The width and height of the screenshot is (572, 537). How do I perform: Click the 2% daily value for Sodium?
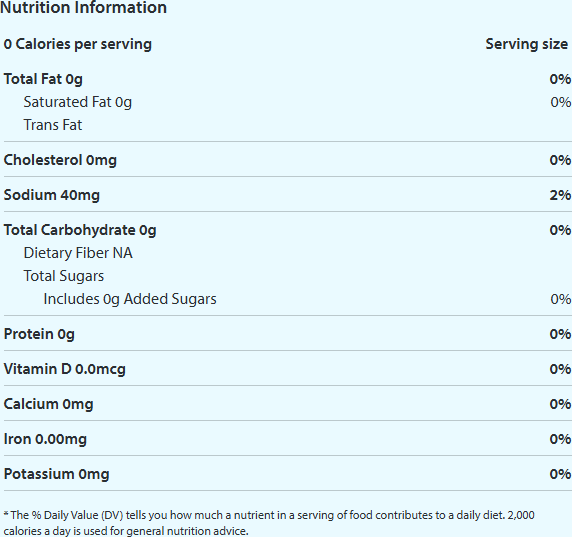tap(560, 195)
